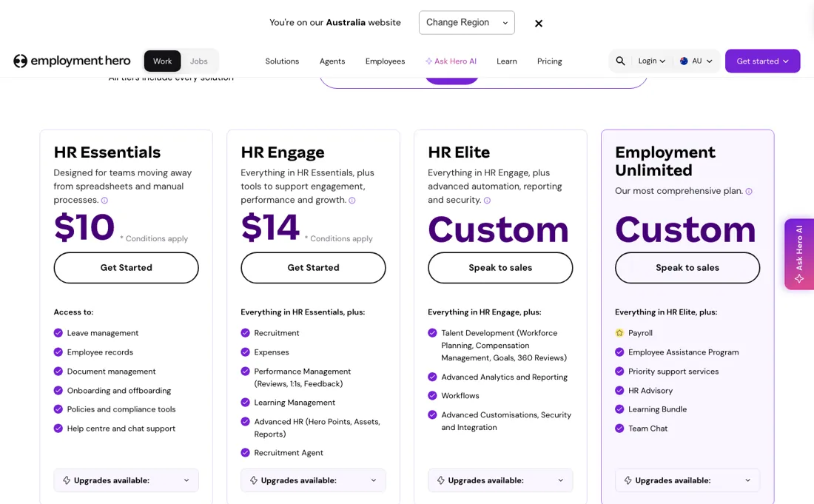
Task: Click the Employment Hero logo
Action: pos(72,61)
